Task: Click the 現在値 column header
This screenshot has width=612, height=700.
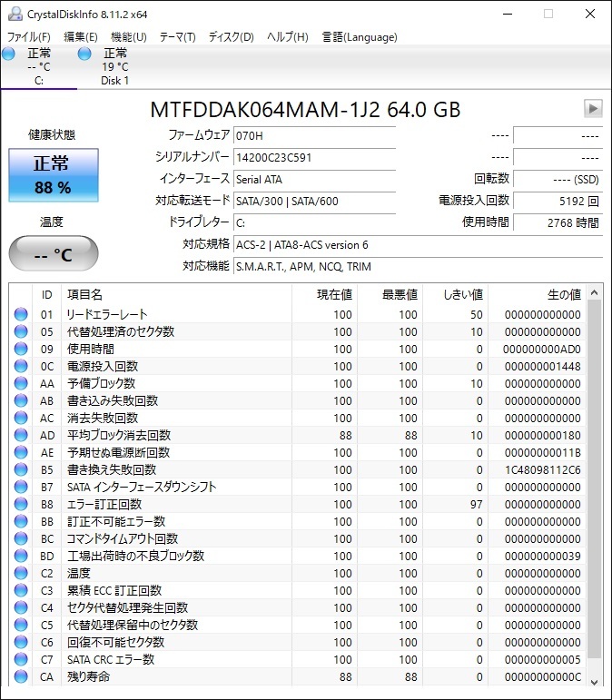Action: (324, 295)
